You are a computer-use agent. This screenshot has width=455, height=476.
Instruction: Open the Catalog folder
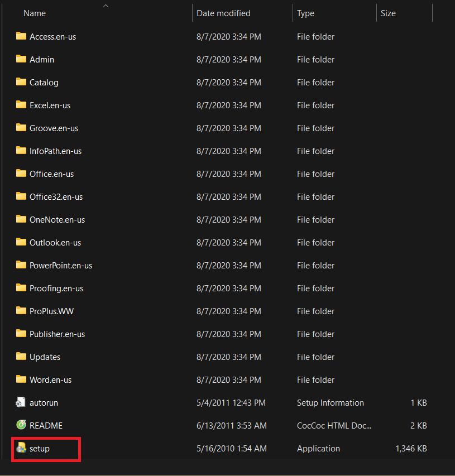43,82
